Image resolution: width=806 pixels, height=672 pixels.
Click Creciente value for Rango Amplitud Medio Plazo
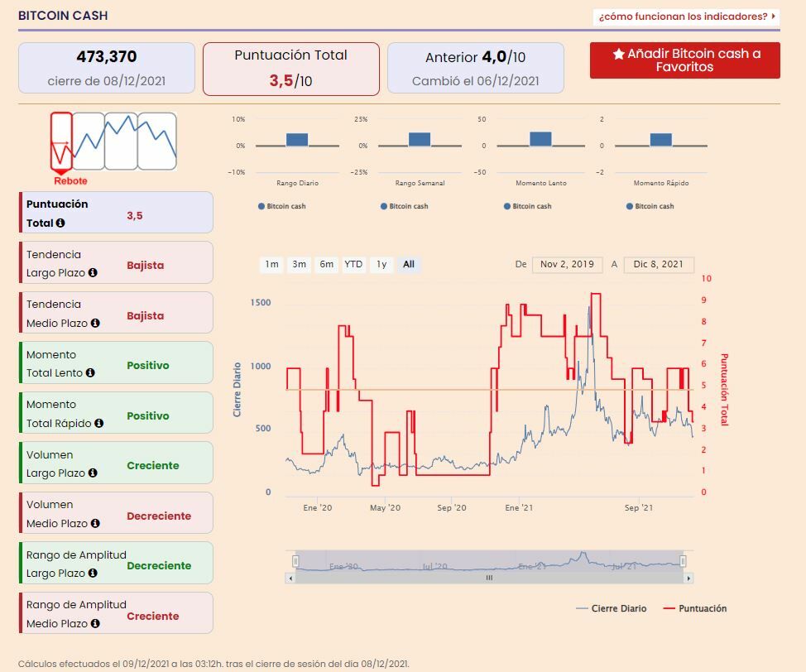click(x=153, y=616)
